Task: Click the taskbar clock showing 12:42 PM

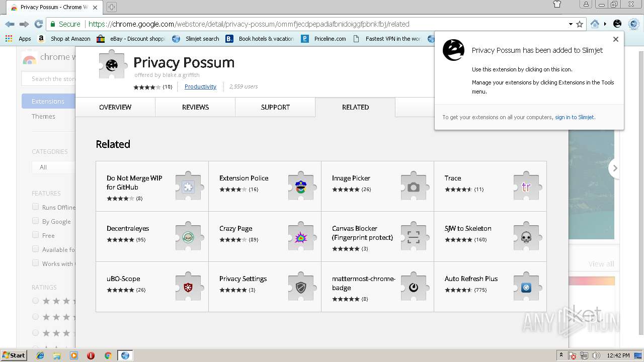Action: 618,355
